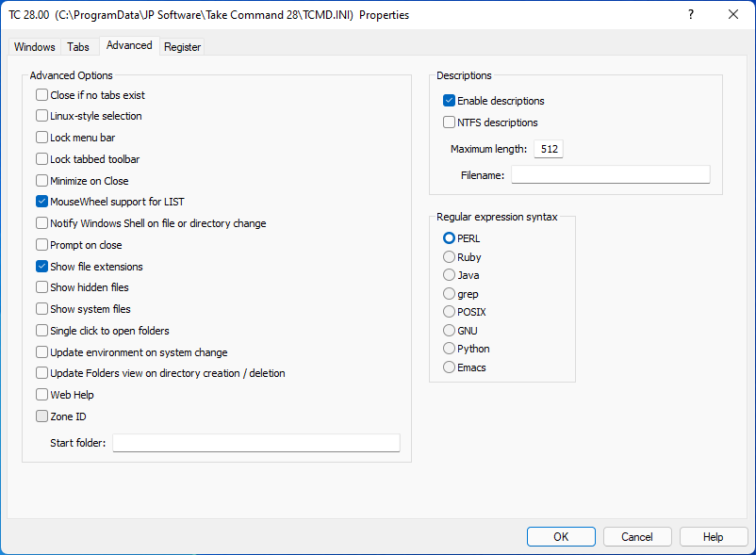Open the Tabs tab

[x=78, y=47]
